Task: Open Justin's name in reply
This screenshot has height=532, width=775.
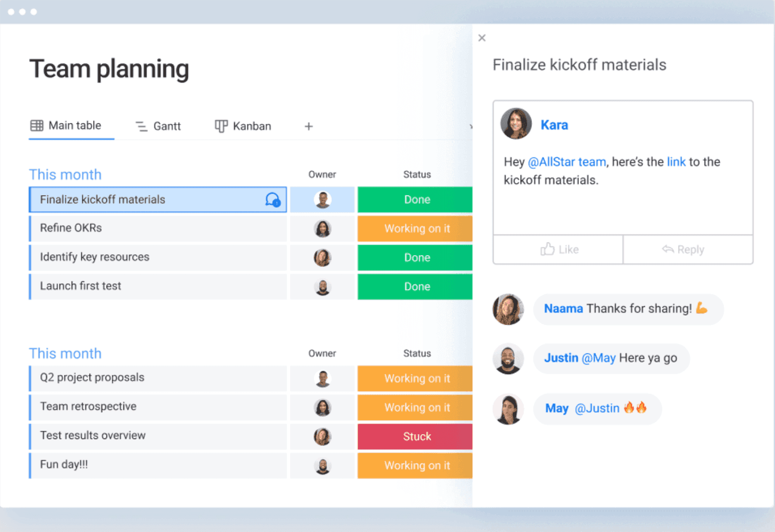Action: pyautogui.click(x=561, y=358)
